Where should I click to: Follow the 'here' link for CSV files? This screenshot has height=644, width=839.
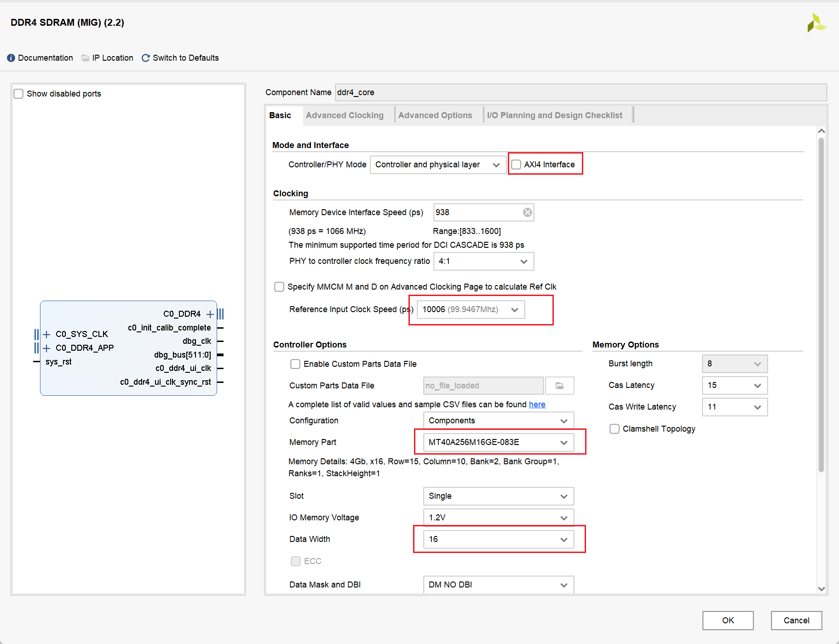(x=537, y=405)
